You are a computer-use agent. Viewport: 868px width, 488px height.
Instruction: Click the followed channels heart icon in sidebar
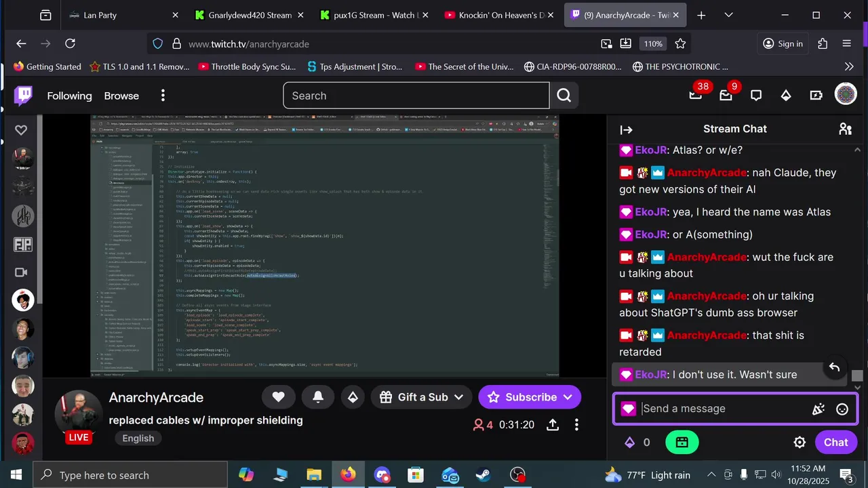[21, 129]
